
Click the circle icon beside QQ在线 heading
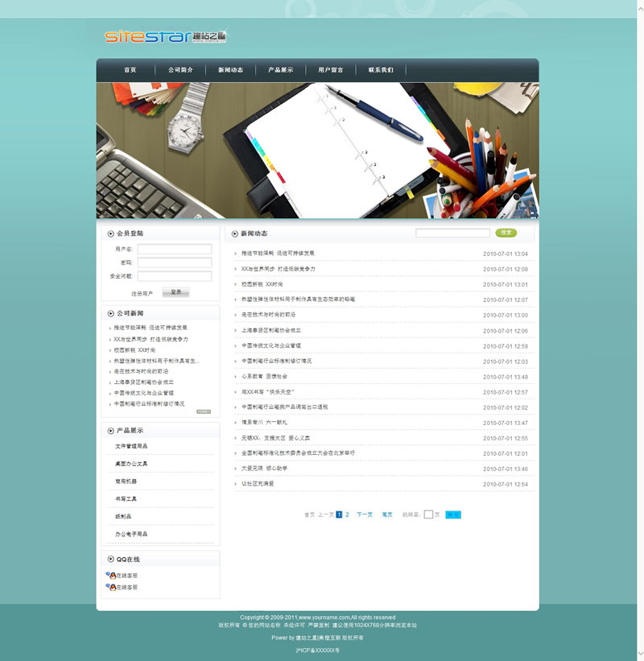point(110,559)
